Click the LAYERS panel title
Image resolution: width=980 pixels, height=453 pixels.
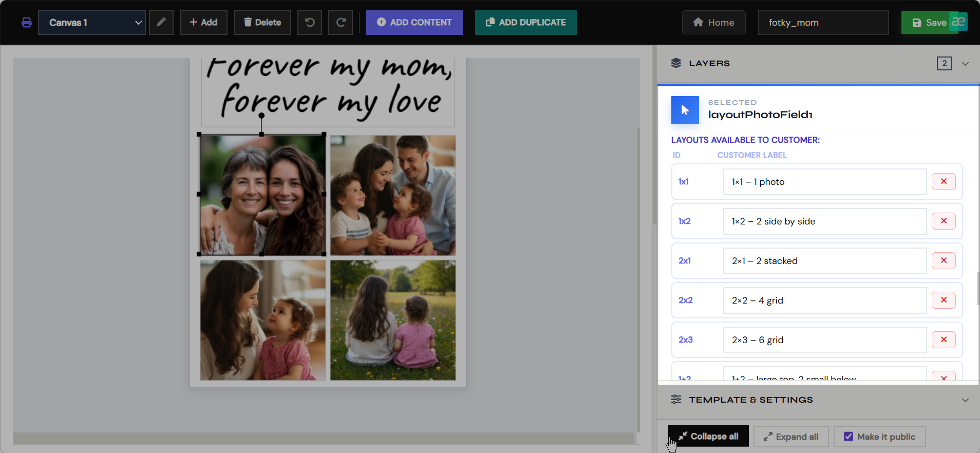point(709,63)
